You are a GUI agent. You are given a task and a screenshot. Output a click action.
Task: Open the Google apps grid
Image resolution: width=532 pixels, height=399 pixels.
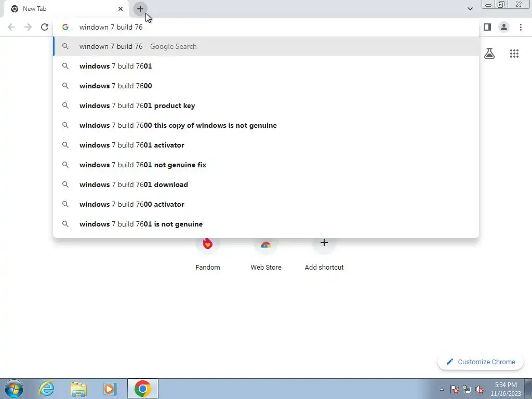pos(514,54)
